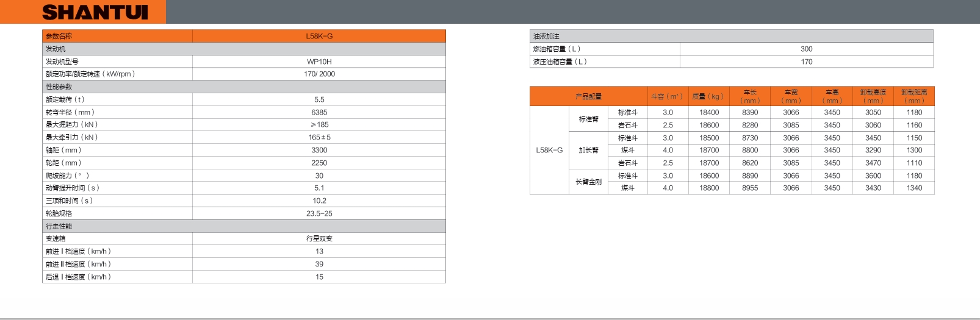
Task: Select the dump height value 3050
Action: (x=873, y=112)
